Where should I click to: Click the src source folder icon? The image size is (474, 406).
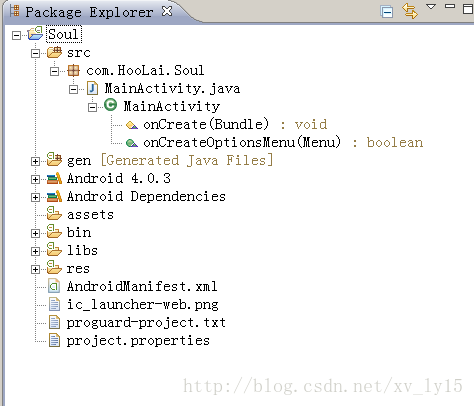tap(54, 52)
